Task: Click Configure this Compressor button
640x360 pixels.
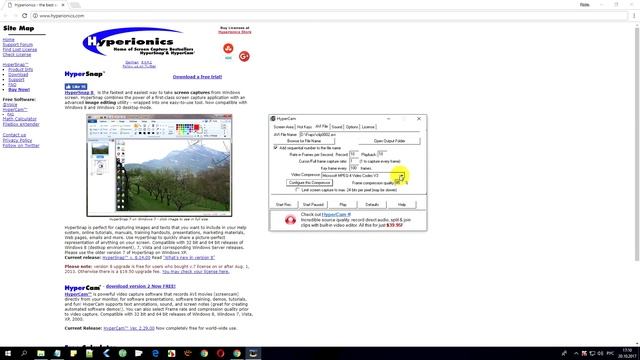Action: point(309,183)
